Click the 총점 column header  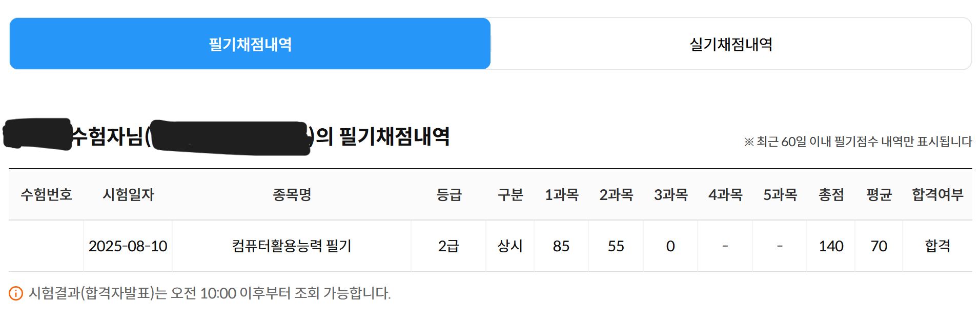pos(831,195)
